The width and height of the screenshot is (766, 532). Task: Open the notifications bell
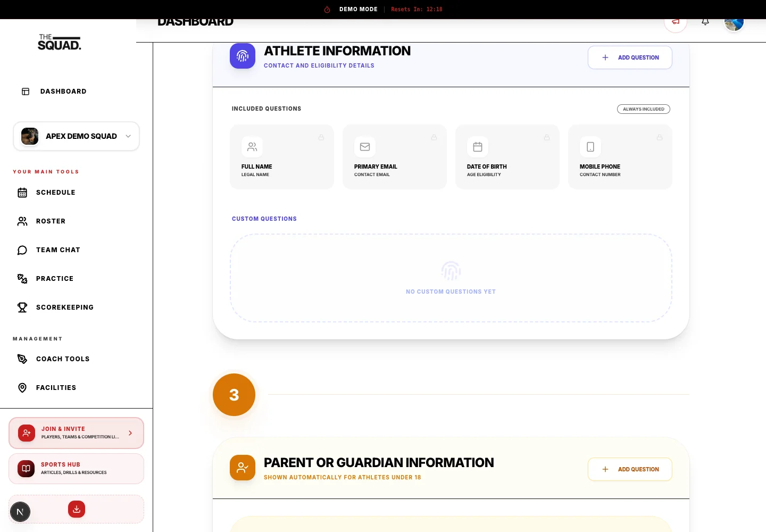coord(705,22)
